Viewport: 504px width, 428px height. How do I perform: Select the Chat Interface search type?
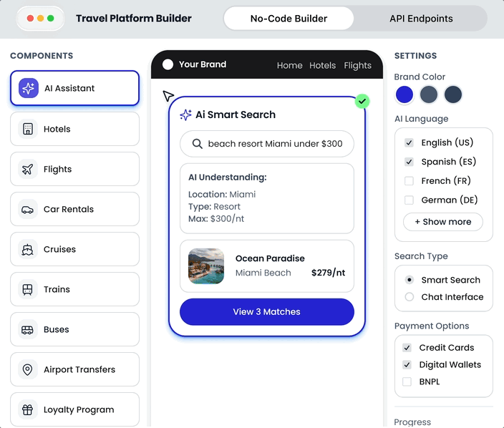(409, 297)
